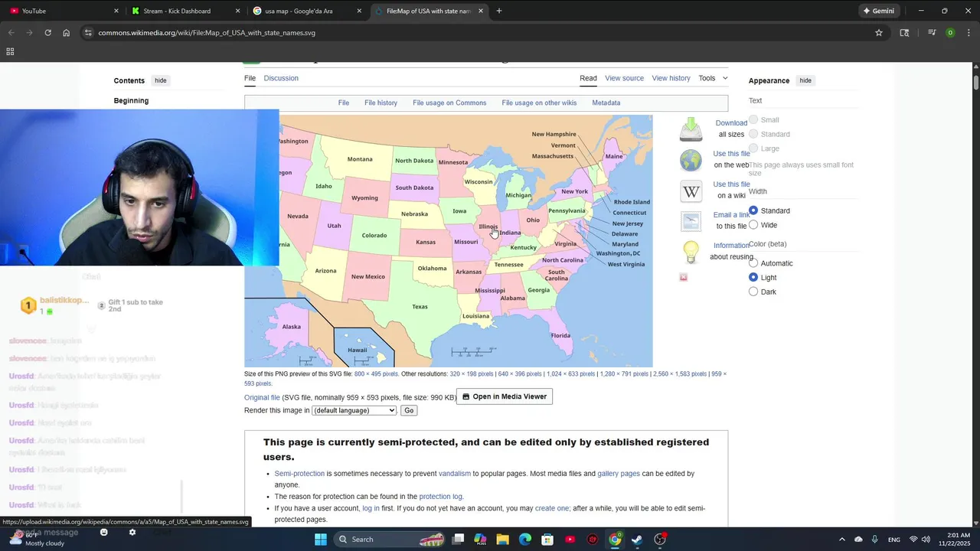Open the protection log link

(440, 497)
